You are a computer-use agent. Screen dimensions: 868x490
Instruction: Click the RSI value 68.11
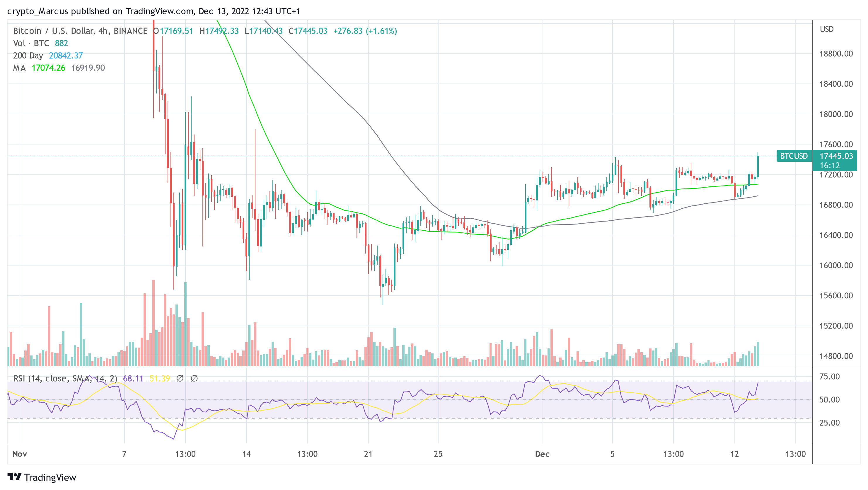133,378
